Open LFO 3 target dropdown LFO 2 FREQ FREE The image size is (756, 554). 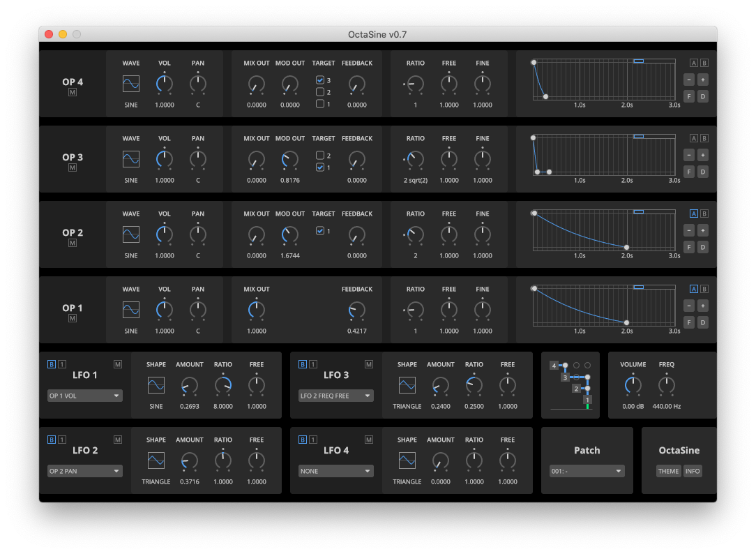pos(336,396)
